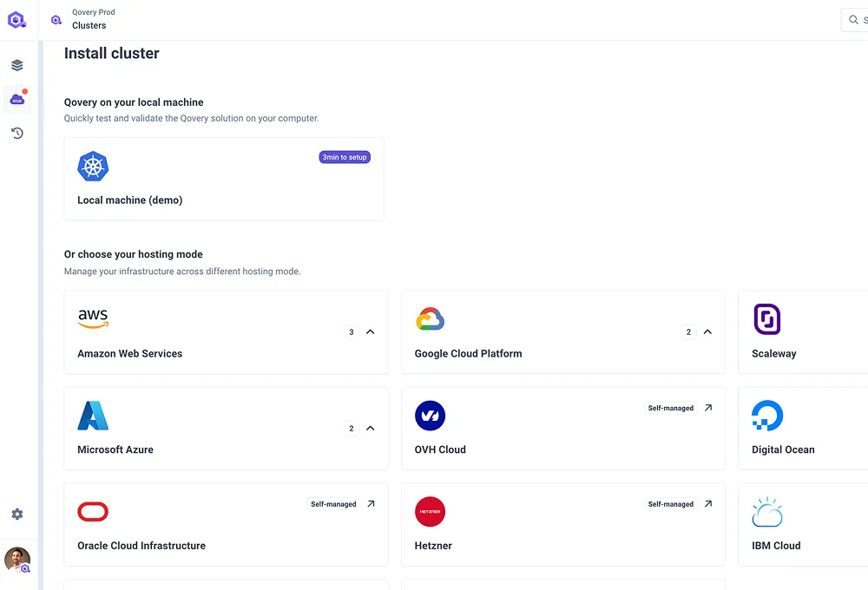
Task: Open the audit history icon in sidebar
Action: coord(17,134)
